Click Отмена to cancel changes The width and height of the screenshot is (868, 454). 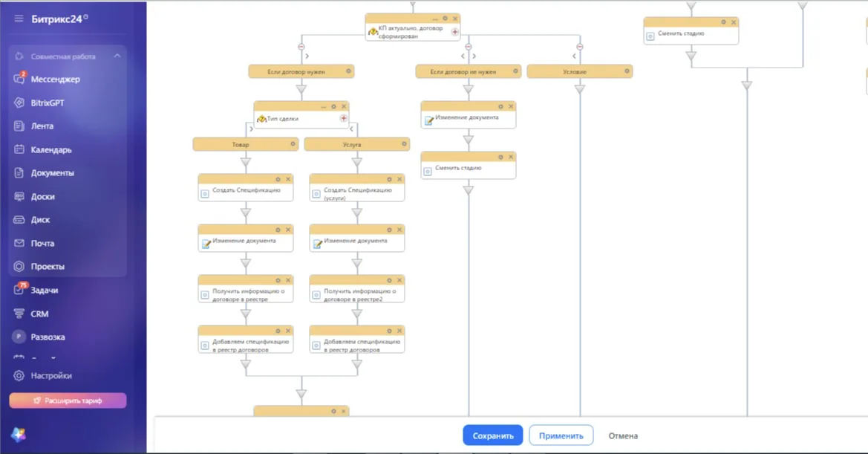623,435
